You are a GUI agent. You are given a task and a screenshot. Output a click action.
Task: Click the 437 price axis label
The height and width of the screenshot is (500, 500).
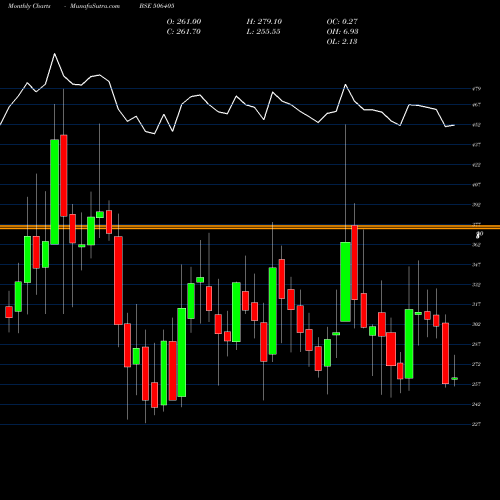point(477,145)
